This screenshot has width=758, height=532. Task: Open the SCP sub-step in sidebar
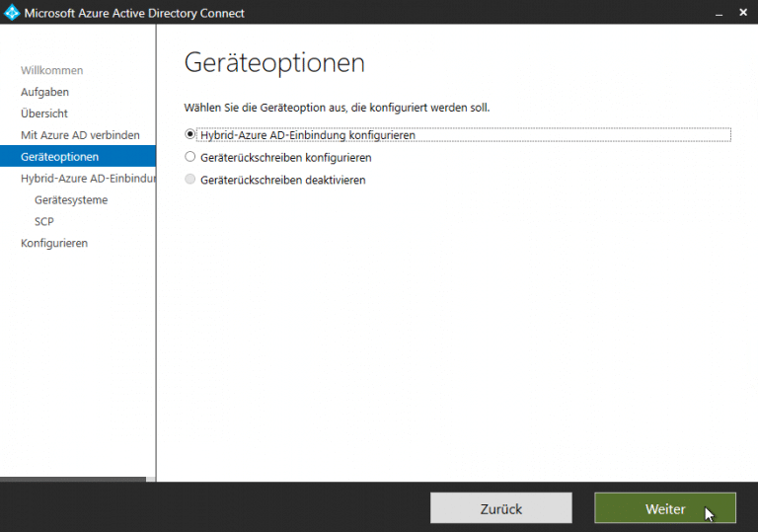click(44, 221)
